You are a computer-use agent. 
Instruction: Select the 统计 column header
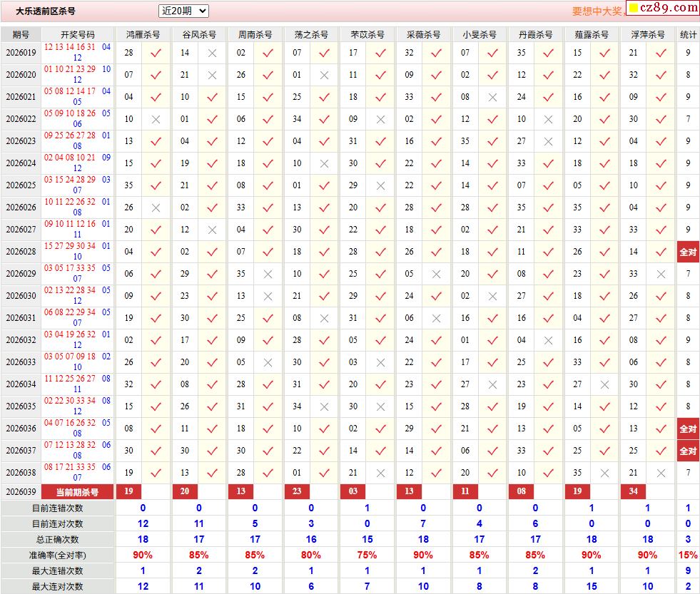coord(688,34)
